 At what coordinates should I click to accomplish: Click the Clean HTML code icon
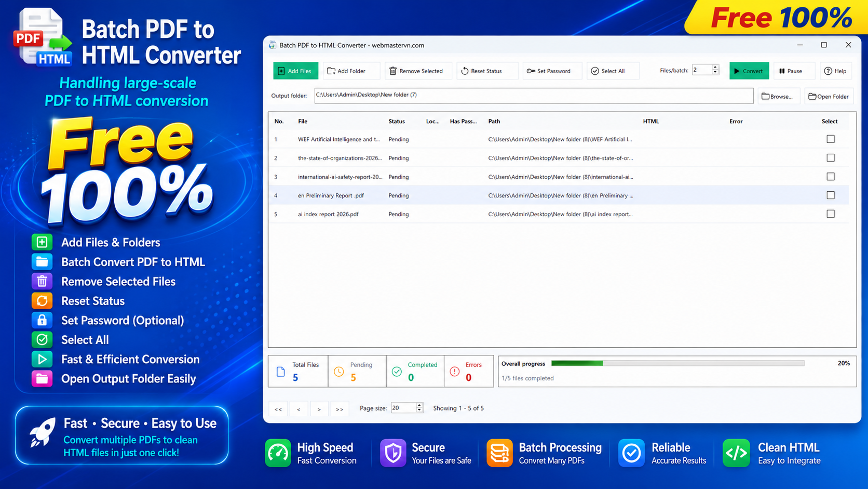coord(736,453)
